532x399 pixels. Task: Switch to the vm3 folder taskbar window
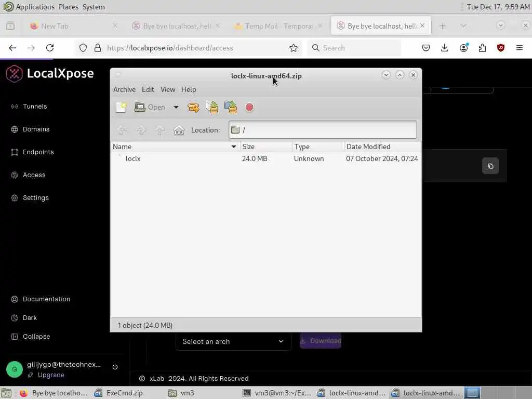click(181, 393)
